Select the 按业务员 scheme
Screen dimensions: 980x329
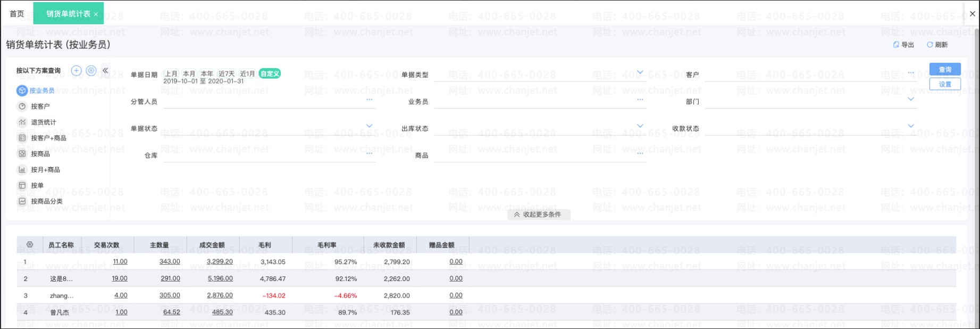click(x=36, y=91)
